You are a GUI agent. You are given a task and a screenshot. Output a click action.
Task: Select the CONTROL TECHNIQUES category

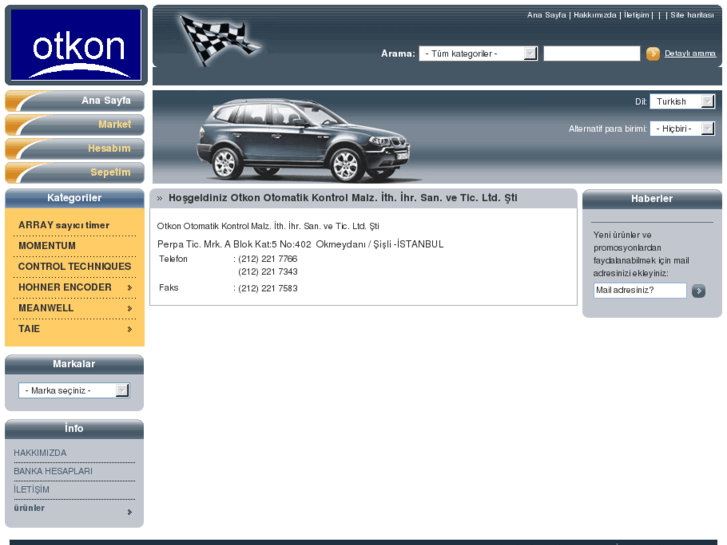pyautogui.click(x=75, y=267)
